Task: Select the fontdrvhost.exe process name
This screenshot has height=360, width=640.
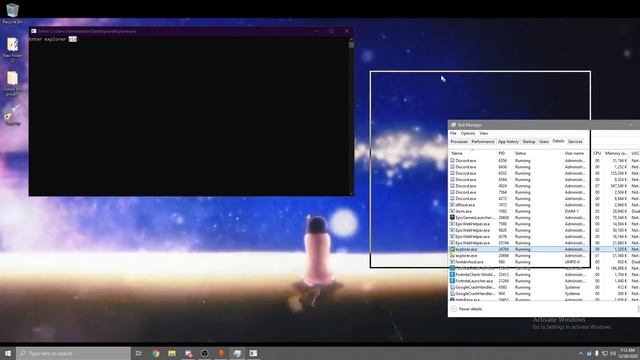Action: click(x=469, y=262)
